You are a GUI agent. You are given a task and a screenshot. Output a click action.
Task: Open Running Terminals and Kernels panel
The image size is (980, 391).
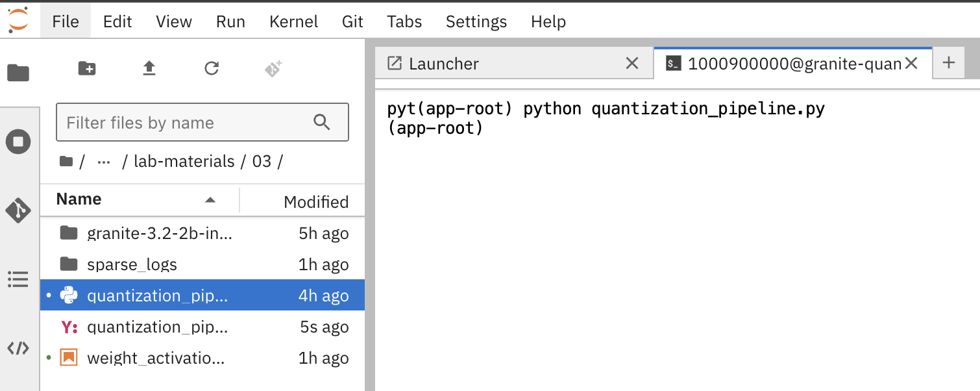click(x=18, y=142)
